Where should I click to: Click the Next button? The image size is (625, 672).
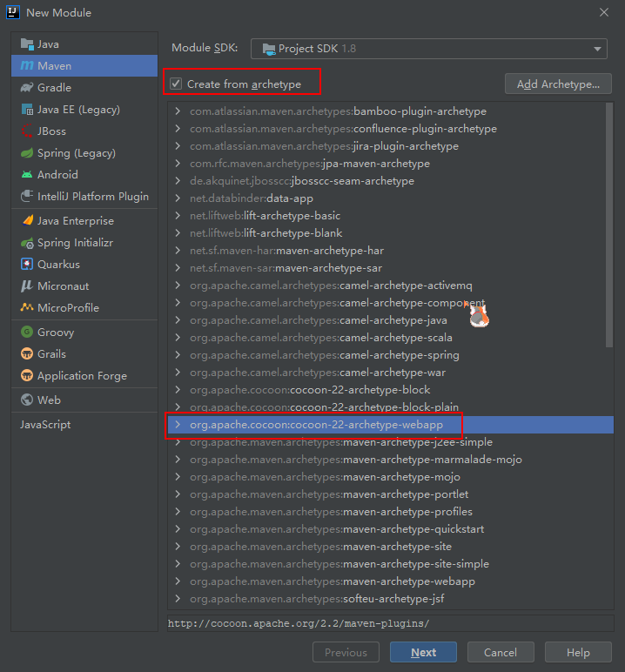click(x=423, y=652)
